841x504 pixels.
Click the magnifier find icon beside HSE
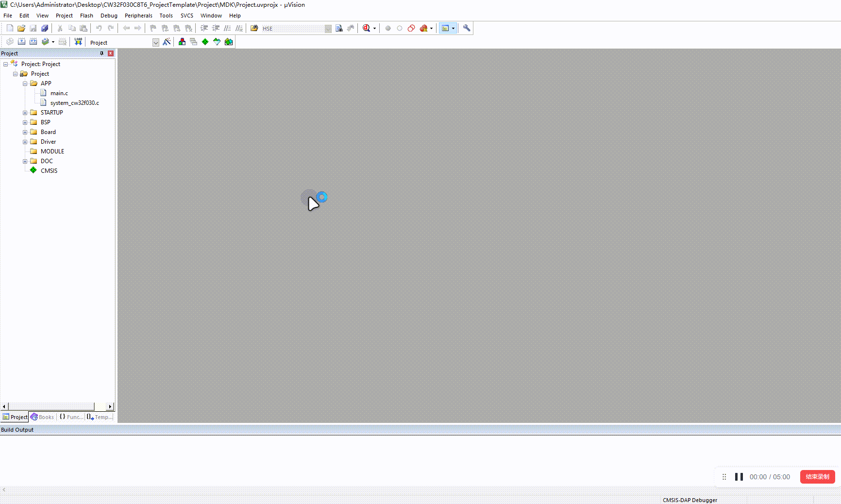(339, 28)
